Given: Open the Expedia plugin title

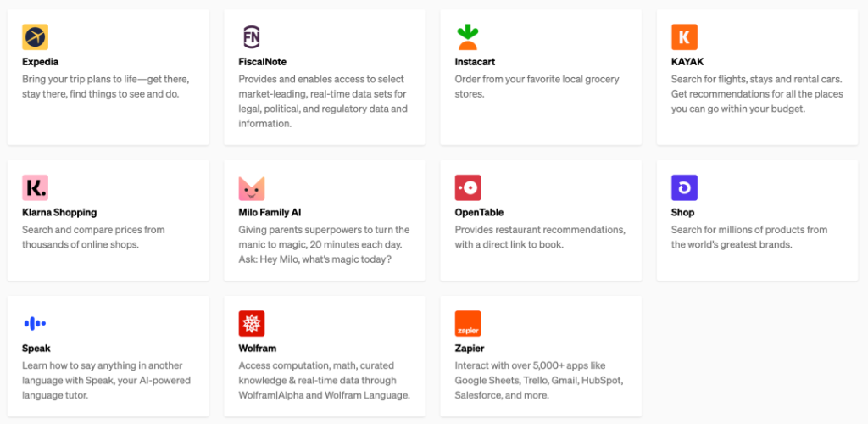Looking at the screenshot, I should pyautogui.click(x=40, y=62).
